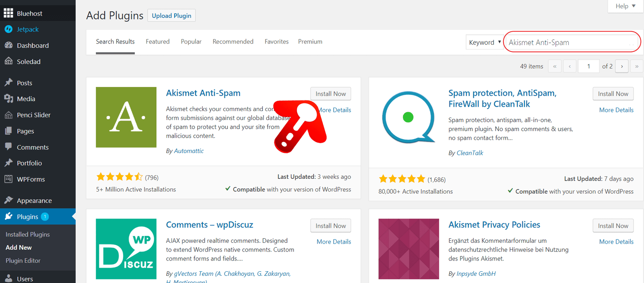Open the wpDiscuz plugin logo thumbnail
644x283 pixels.
click(x=126, y=249)
